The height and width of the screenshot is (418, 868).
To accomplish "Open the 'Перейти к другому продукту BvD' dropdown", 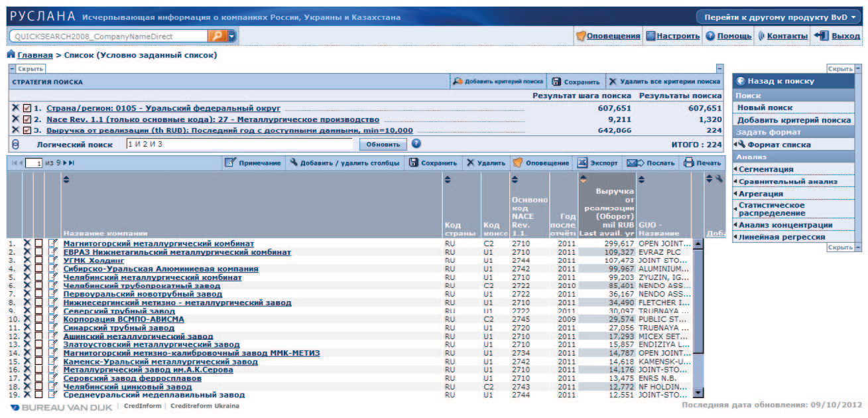I will pyautogui.click(x=778, y=17).
